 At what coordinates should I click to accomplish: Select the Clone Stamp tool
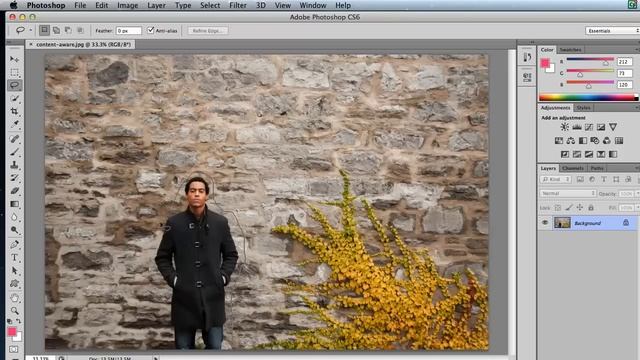14,165
